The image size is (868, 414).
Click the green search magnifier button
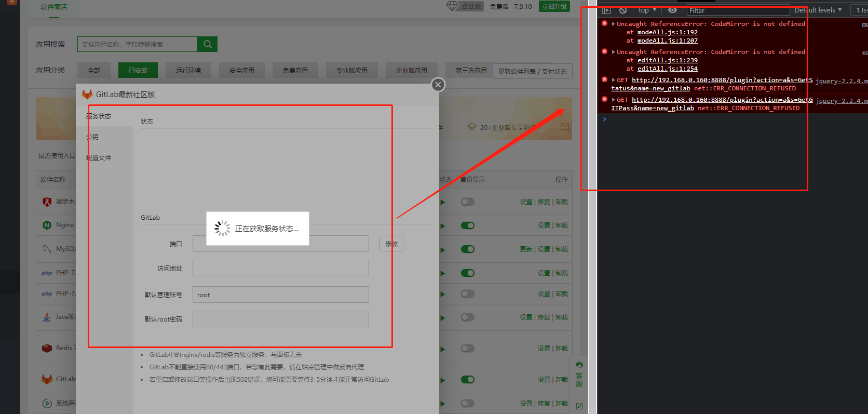click(207, 44)
